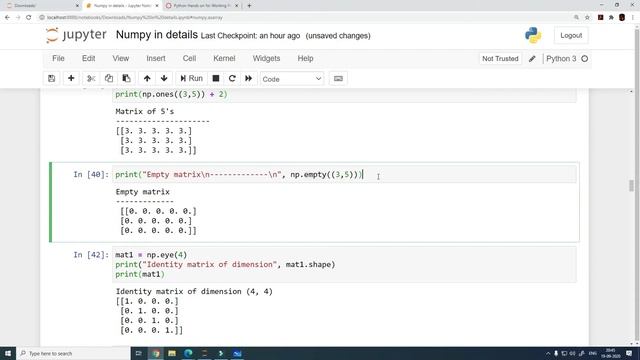Save notebook with the floppy disk icon
The image size is (640, 360).
click(x=51, y=78)
